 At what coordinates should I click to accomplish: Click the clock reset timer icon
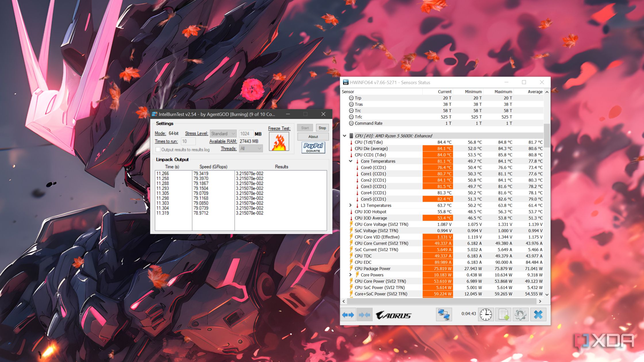pyautogui.click(x=486, y=315)
